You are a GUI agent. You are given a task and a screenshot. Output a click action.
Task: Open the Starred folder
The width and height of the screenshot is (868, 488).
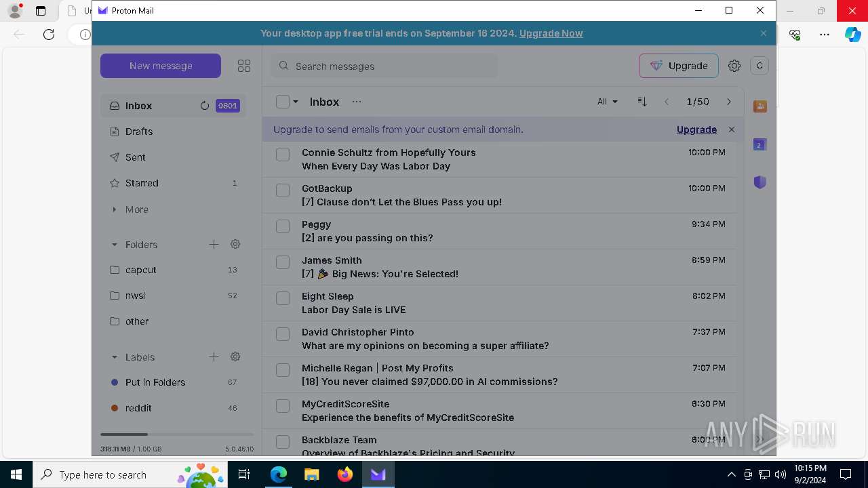[173, 183]
